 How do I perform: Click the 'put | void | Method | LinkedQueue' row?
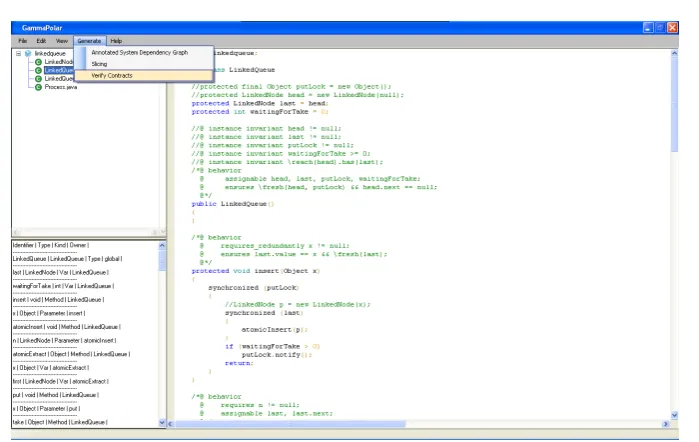pos(56,395)
